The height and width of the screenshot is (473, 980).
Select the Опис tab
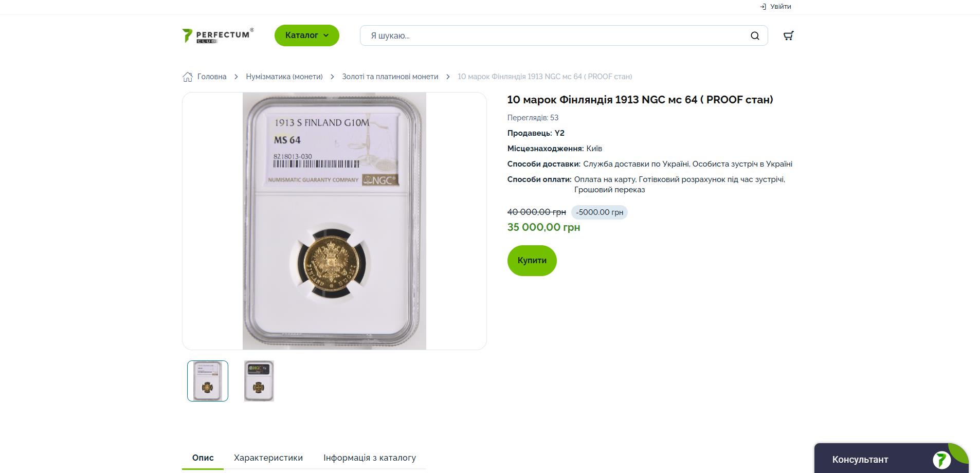203,458
